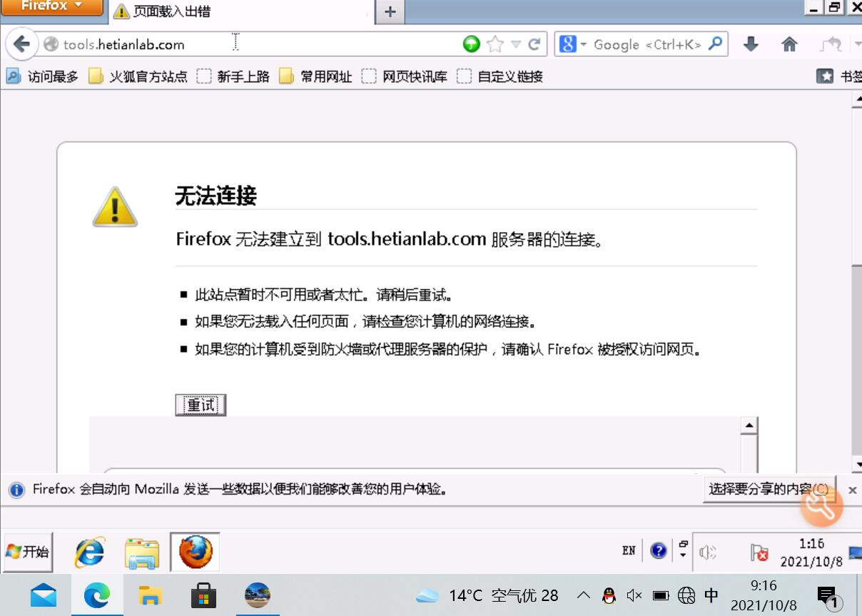Click the share arrow toolbar icon
Image resolution: width=862 pixels, height=616 pixels.
[831, 44]
